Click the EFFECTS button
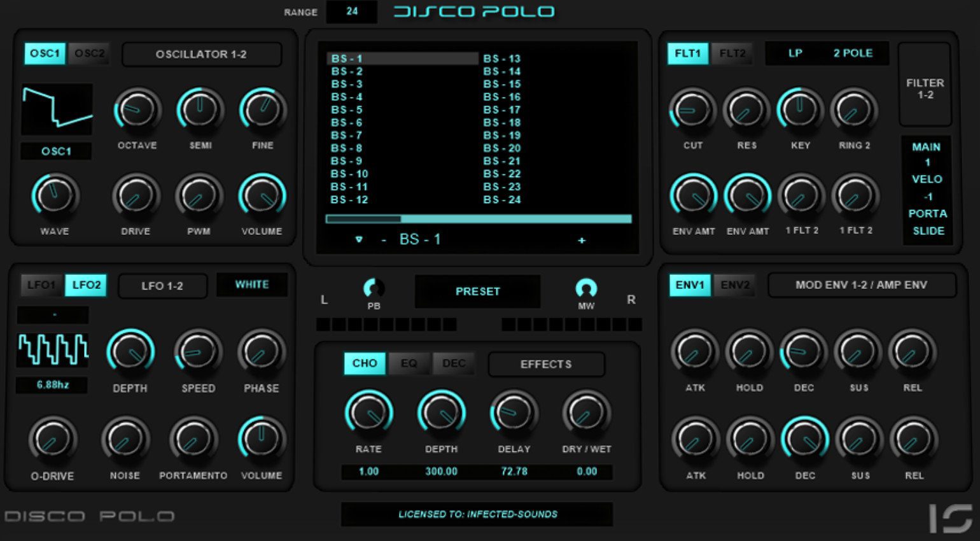 click(x=546, y=364)
